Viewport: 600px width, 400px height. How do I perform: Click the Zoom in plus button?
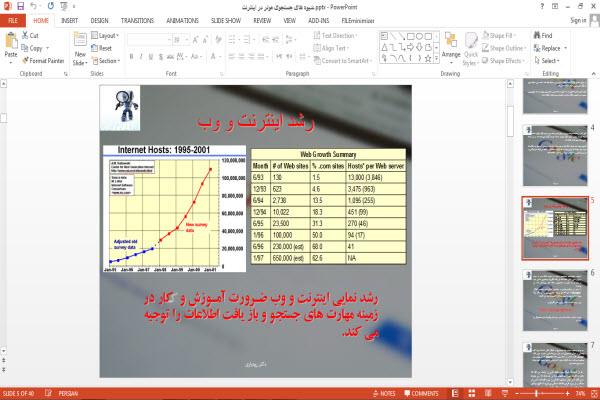(567, 393)
